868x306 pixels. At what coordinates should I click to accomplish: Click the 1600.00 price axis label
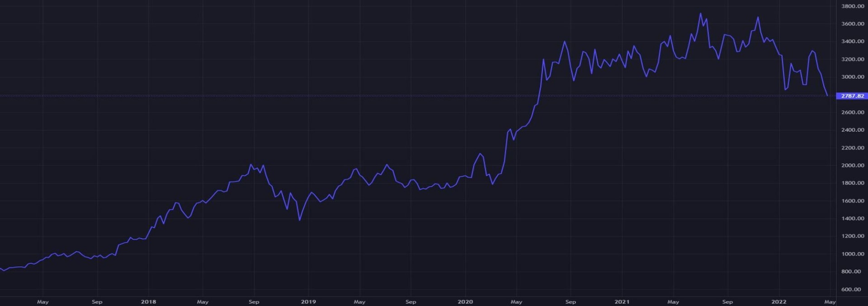853,201
